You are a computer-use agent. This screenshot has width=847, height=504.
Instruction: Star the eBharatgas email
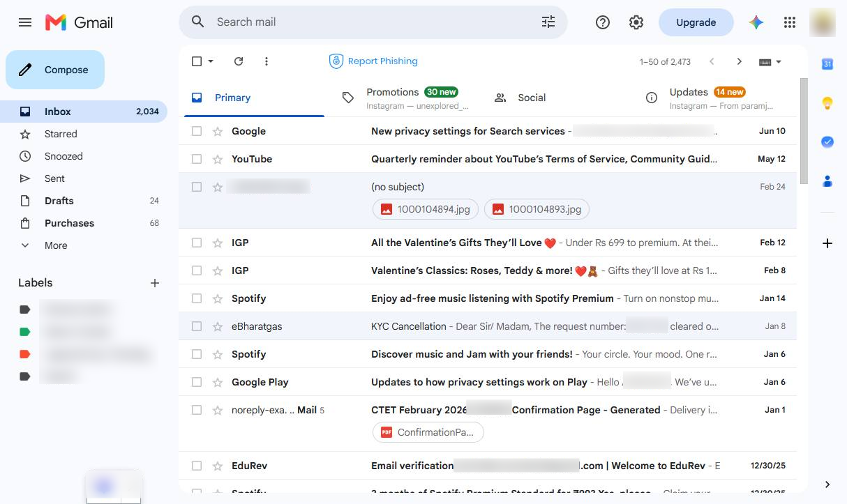(x=218, y=326)
